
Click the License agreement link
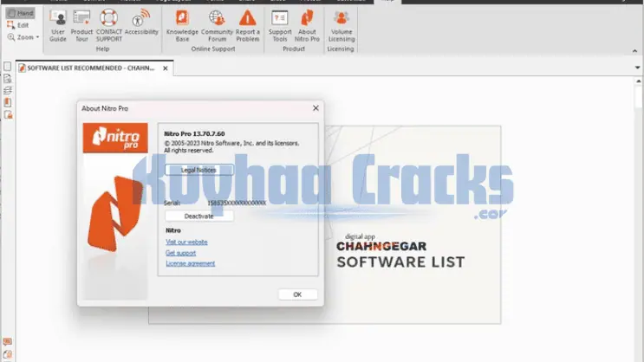click(190, 263)
